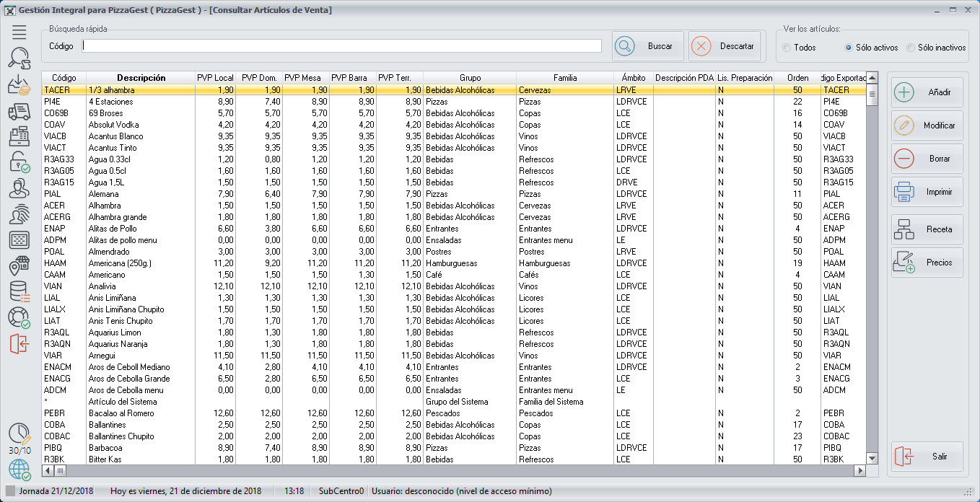Open the hamburger menu in sidebar
980x502 pixels.
click(19, 32)
